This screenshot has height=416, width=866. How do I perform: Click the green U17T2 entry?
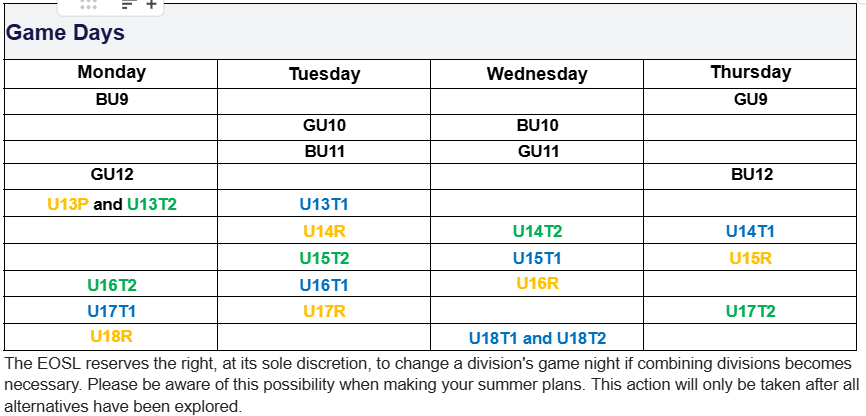click(x=750, y=311)
